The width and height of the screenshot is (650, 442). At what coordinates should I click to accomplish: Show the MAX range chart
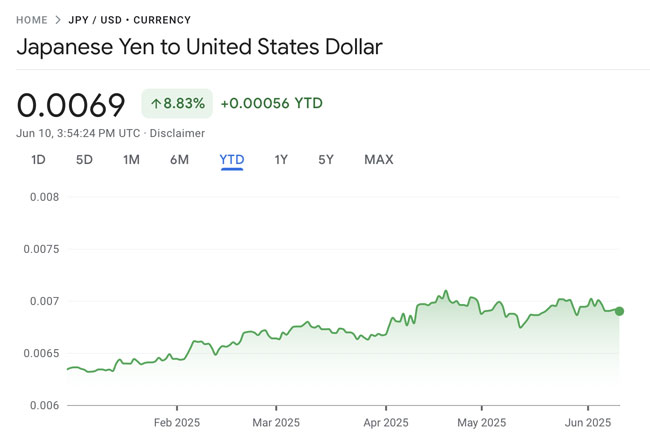click(x=379, y=160)
